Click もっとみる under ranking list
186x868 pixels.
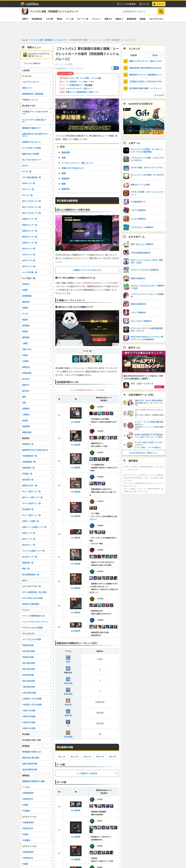[x=159, y=95]
